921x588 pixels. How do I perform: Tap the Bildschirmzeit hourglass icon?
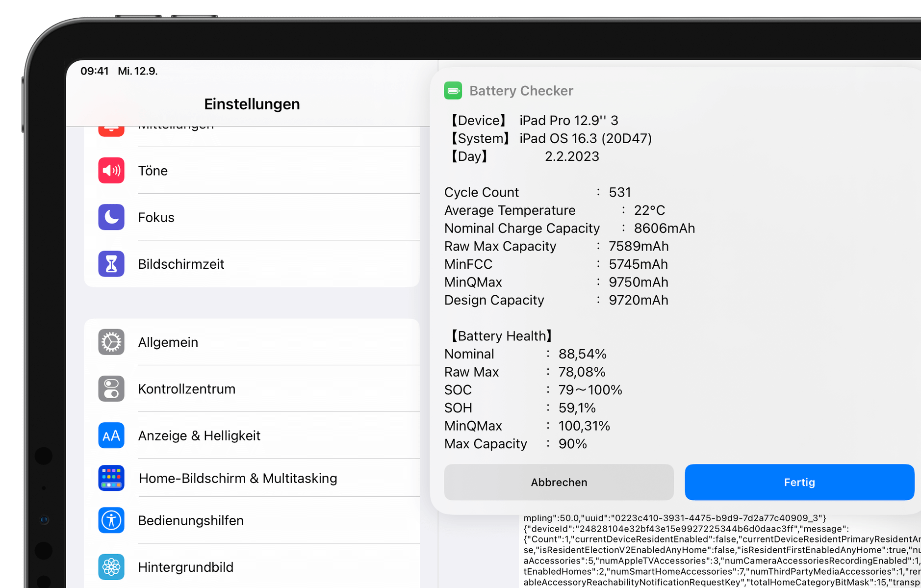tap(111, 264)
